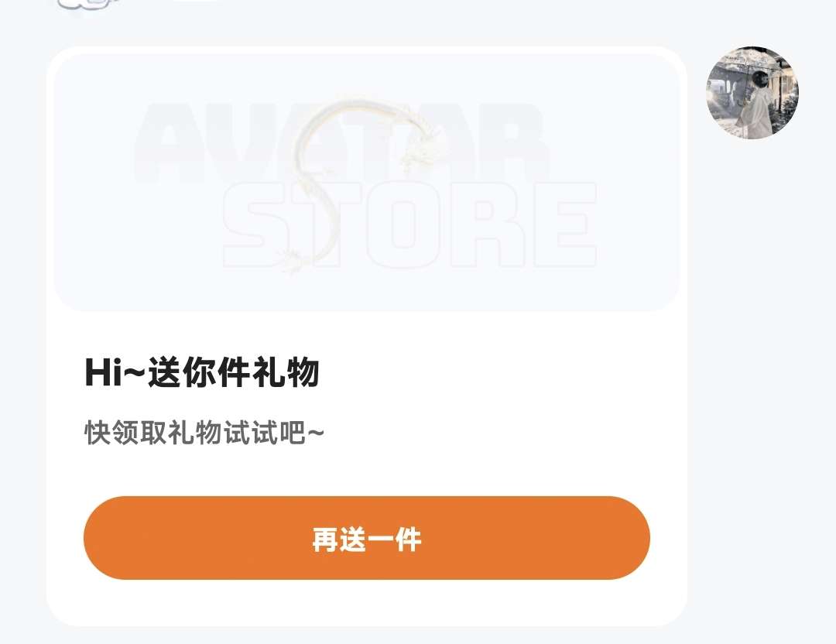Tap the outlined STORE watermark text

(x=409, y=225)
